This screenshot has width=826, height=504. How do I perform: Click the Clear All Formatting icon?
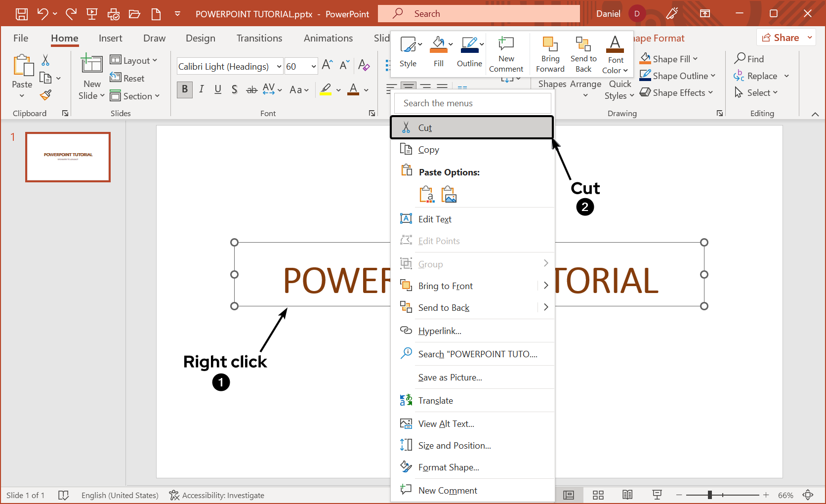[x=364, y=65]
